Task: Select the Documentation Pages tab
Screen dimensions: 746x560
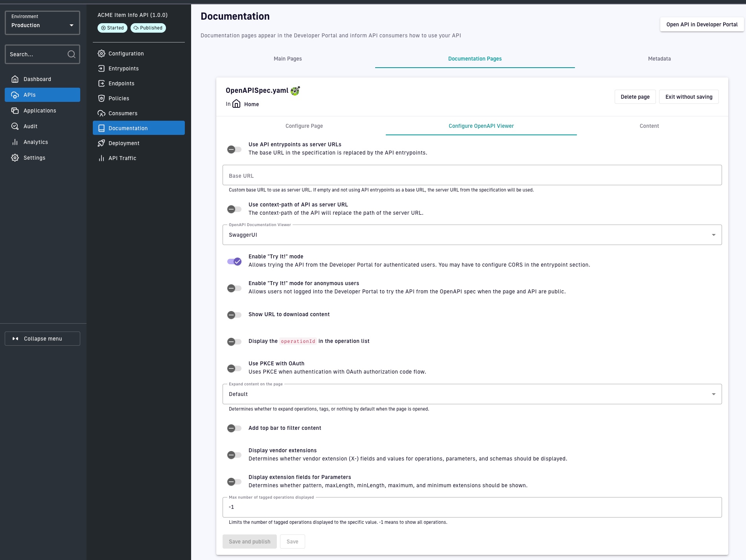Action: click(475, 59)
